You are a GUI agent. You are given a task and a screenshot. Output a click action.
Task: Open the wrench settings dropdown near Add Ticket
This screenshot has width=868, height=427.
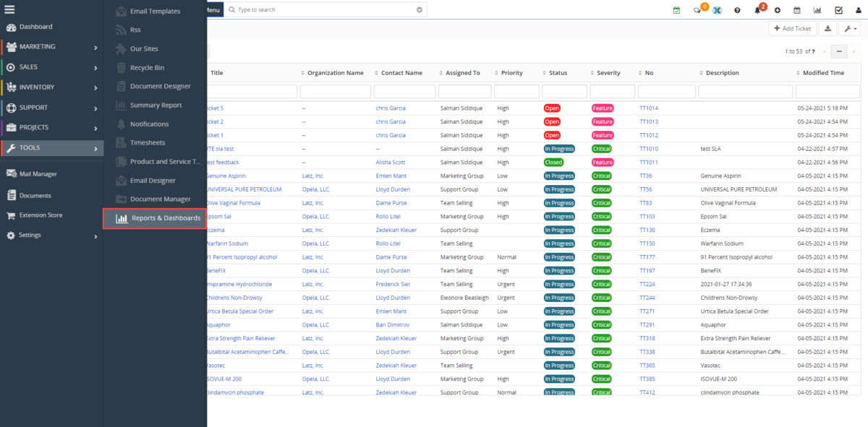pos(850,28)
